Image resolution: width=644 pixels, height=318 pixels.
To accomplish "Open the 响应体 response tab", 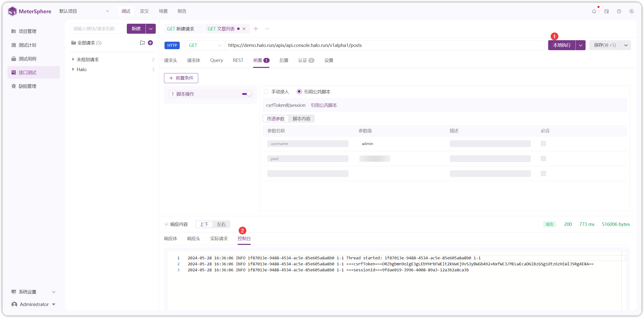I will [170, 239].
